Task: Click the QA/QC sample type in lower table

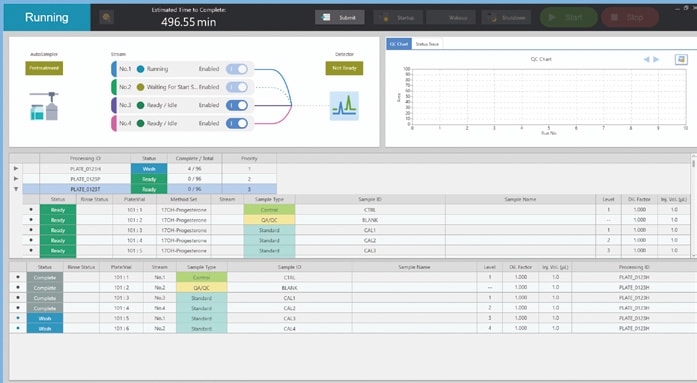Action: click(x=201, y=287)
